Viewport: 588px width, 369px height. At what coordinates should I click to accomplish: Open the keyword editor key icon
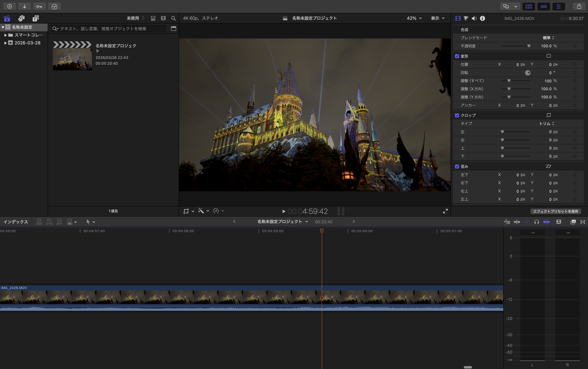coord(39,6)
